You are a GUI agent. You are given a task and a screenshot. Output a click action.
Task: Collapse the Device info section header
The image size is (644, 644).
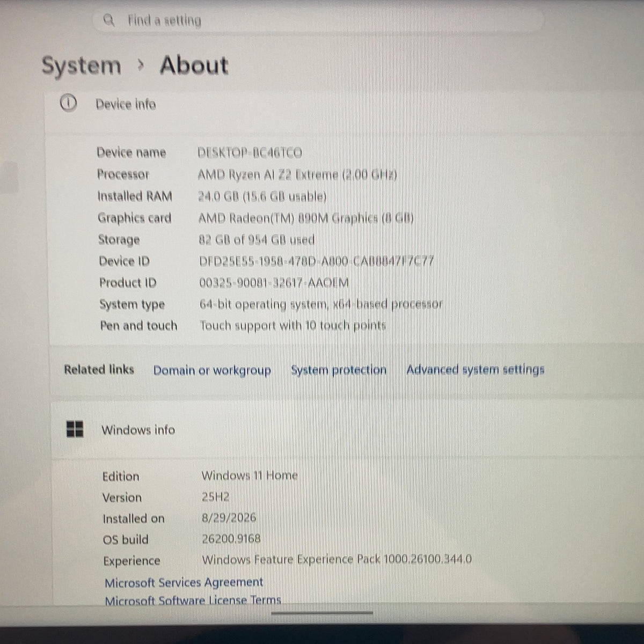343,105
